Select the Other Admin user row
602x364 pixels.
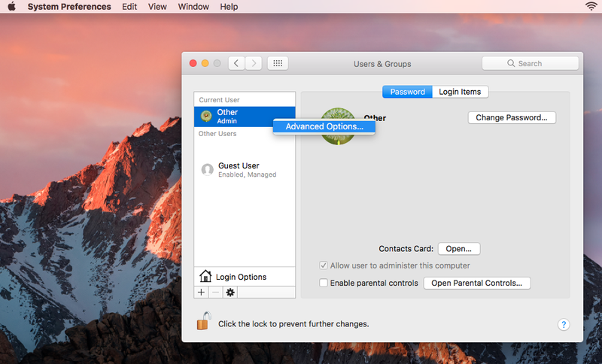coord(245,117)
